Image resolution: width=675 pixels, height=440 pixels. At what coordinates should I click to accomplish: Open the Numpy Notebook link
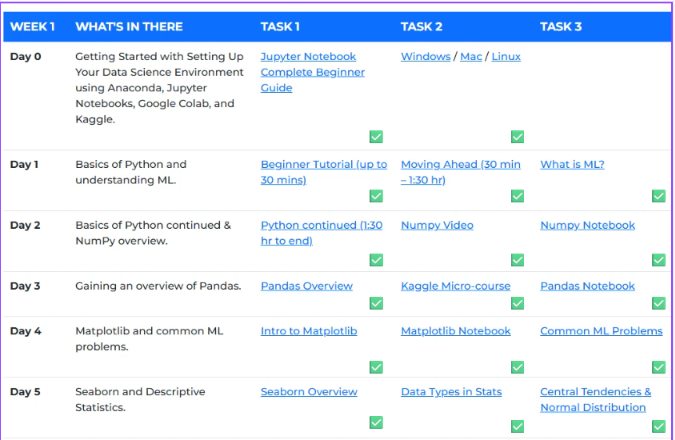click(x=588, y=225)
